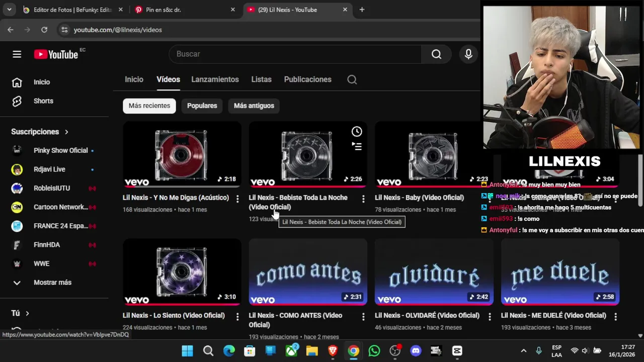Viewport: 644px width, 362px height.
Task: Open the como antes video thumbnail
Action: click(308, 272)
